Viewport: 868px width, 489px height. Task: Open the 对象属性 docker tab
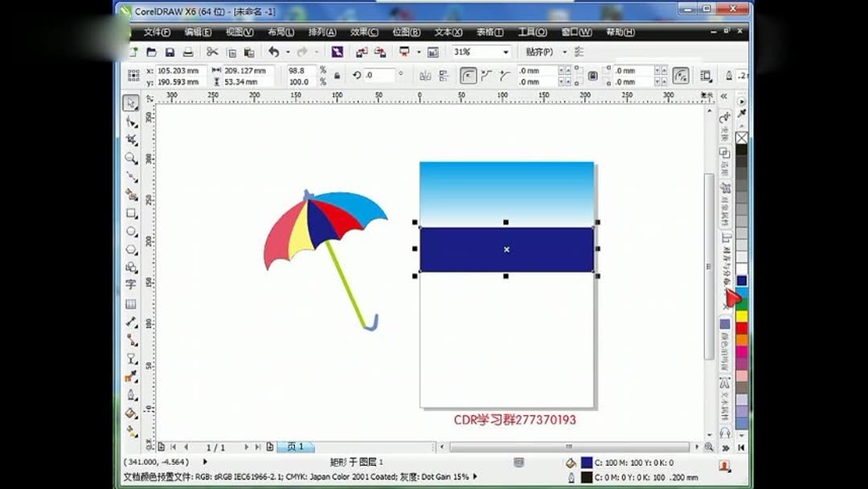pyautogui.click(x=723, y=201)
